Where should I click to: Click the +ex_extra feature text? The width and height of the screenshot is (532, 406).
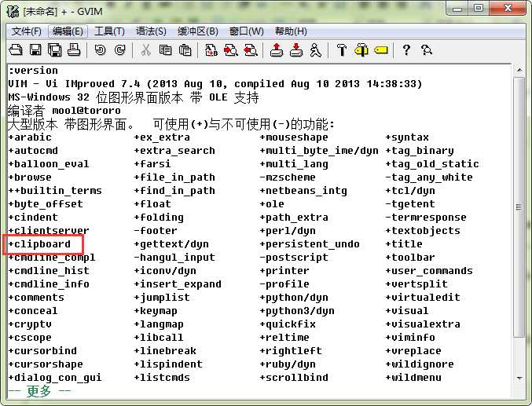click(162, 137)
